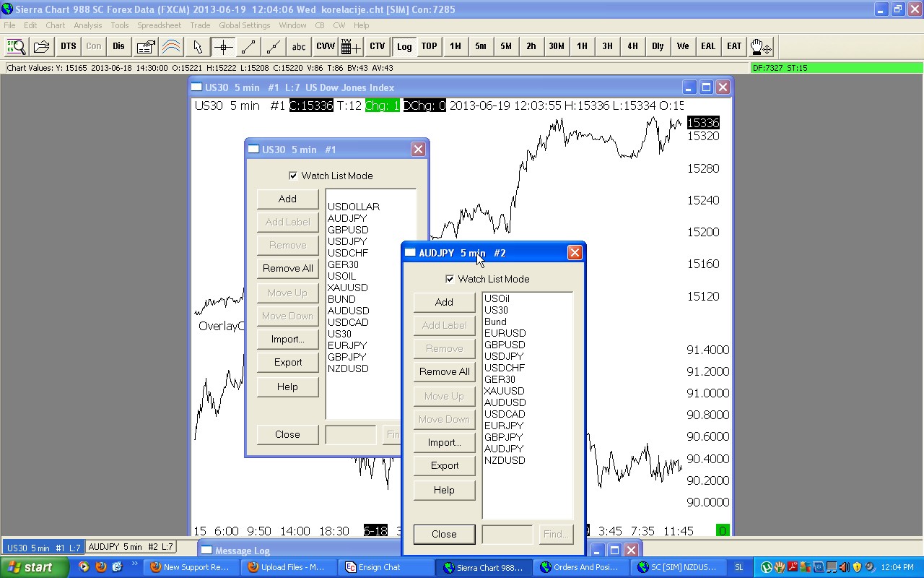The height and width of the screenshot is (578, 924).
Task: Open the File menu
Action: pyautogui.click(x=9, y=25)
